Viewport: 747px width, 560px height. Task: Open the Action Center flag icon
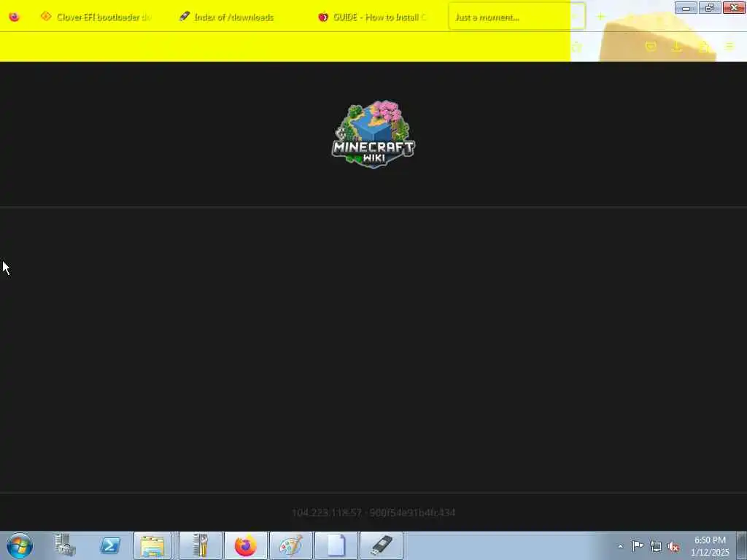[638, 546]
